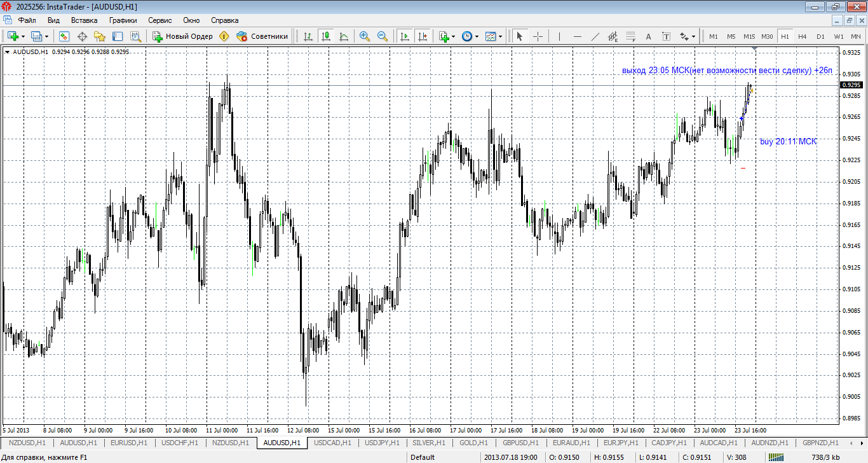
Task: Zoom in on the chart
Action: click(x=365, y=36)
